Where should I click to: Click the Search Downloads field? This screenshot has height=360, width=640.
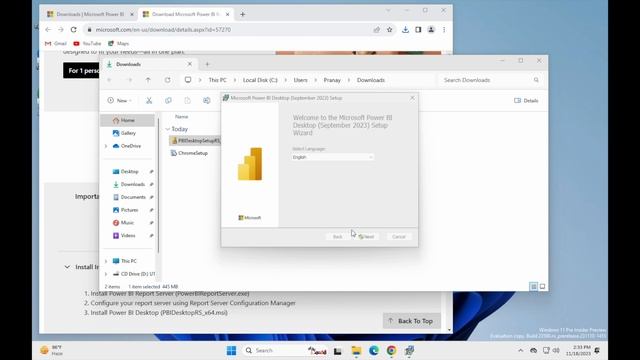pos(491,80)
